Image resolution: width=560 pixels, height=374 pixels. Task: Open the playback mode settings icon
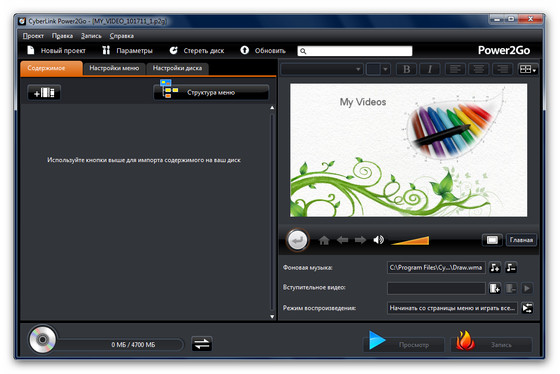[x=527, y=308]
